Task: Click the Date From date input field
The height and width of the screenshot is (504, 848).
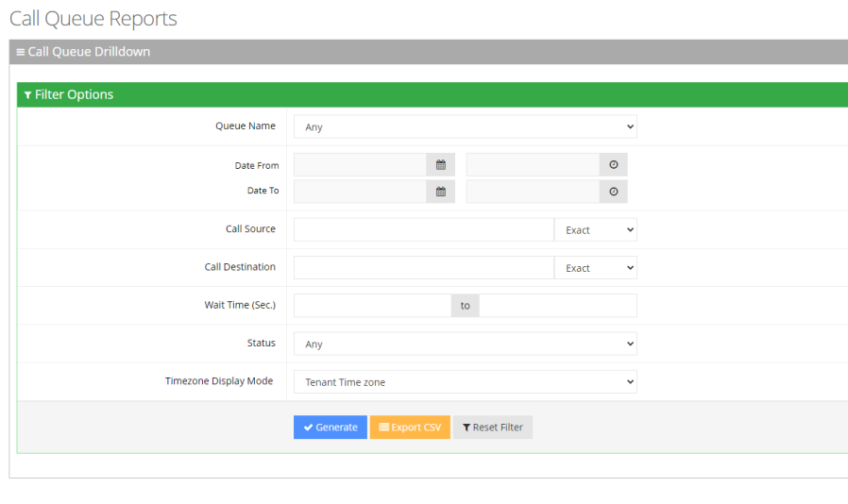Action: (x=360, y=165)
